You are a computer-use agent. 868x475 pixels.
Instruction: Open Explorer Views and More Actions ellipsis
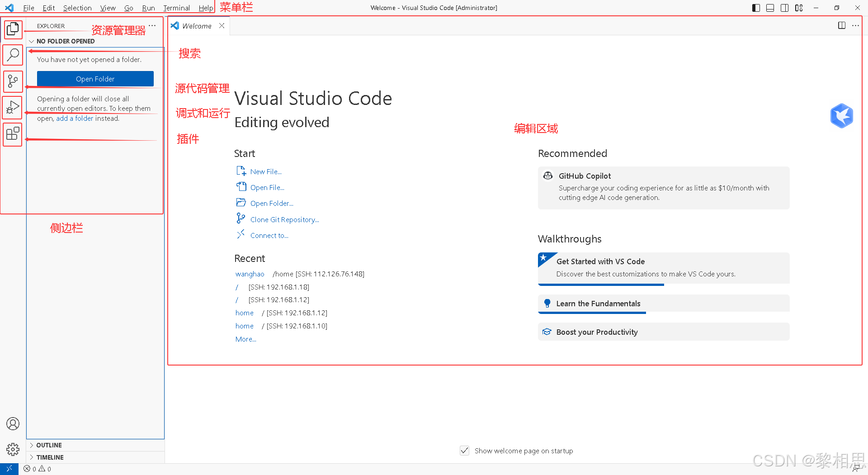(152, 26)
